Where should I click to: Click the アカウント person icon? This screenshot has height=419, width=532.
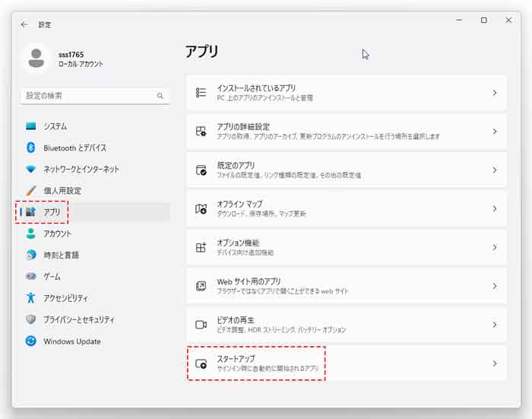[31, 233]
